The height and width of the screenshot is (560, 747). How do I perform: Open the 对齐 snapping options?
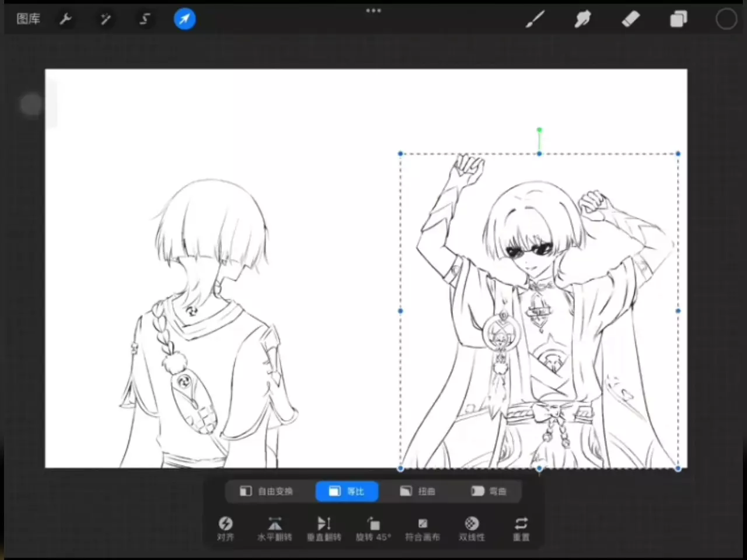[x=225, y=528]
